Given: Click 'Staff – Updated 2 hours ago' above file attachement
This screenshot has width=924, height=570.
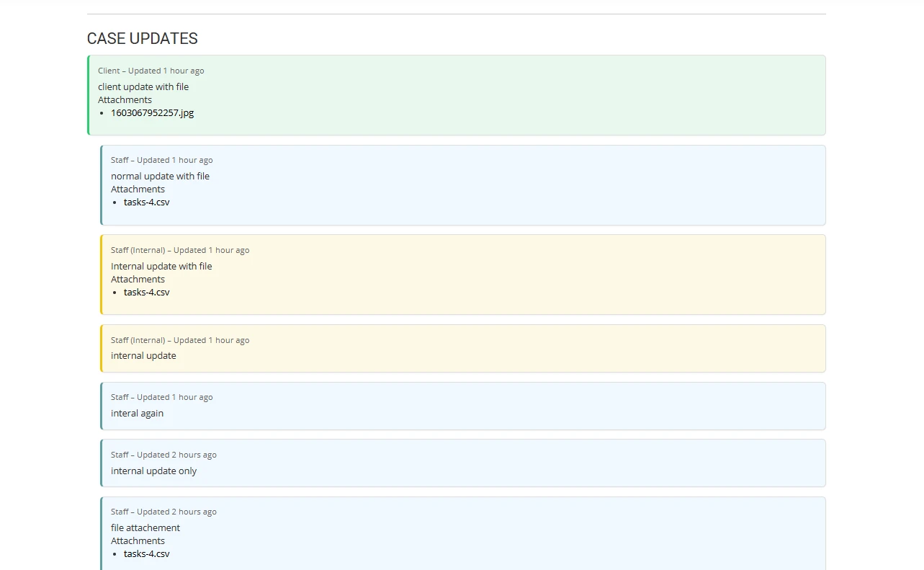Looking at the screenshot, I should pos(163,512).
